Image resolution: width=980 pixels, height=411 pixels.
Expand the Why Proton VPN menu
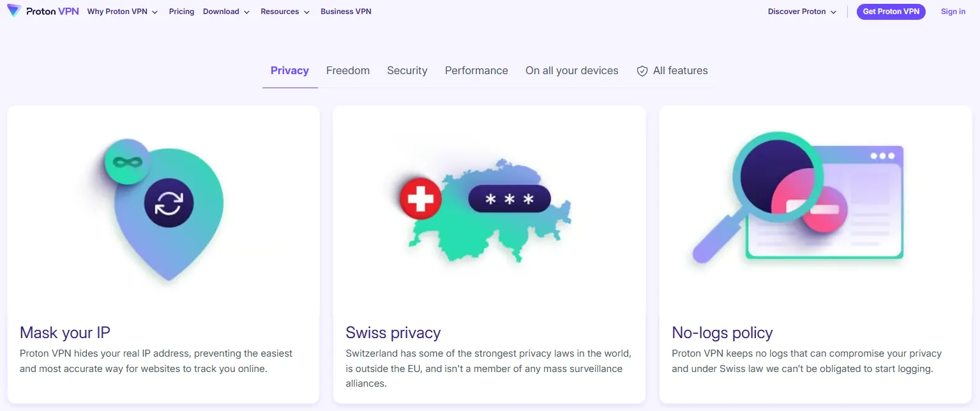tap(123, 12)
